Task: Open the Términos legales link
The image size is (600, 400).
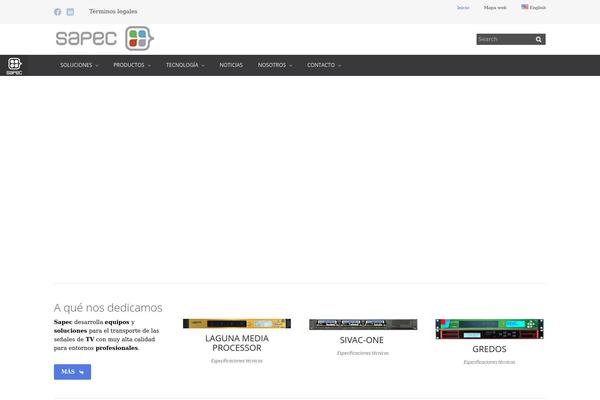Action: (113, 11)
